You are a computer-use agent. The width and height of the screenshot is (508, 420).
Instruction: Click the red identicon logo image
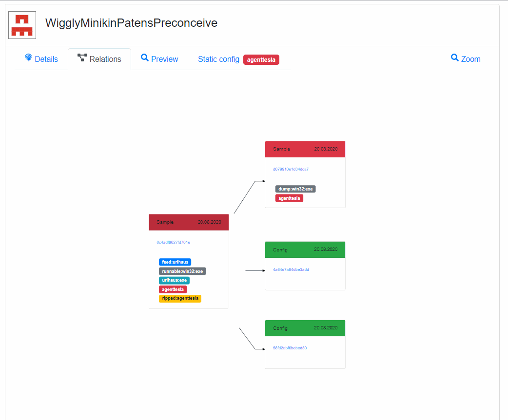click(22, 25)
